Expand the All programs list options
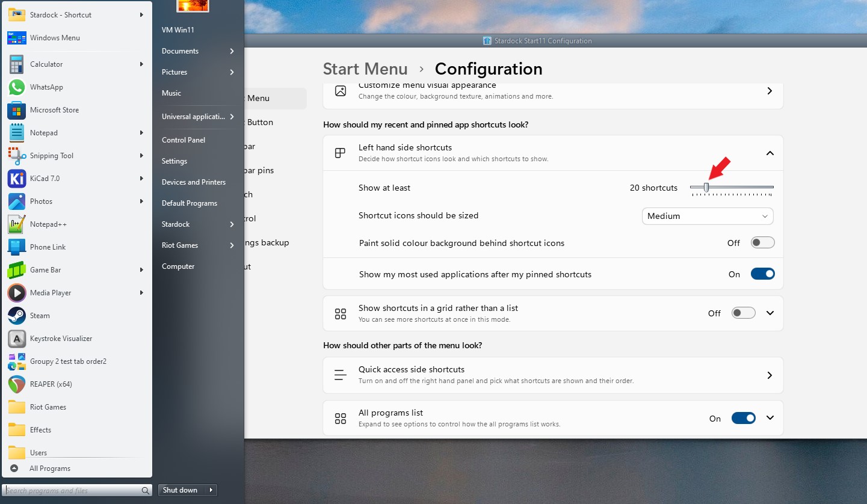867x504 pixels. 770,418
